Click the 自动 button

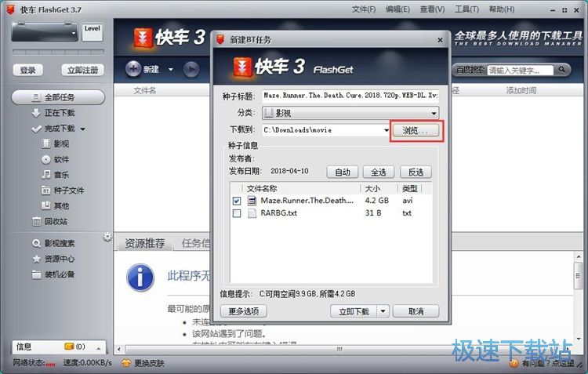click(343, 172)
